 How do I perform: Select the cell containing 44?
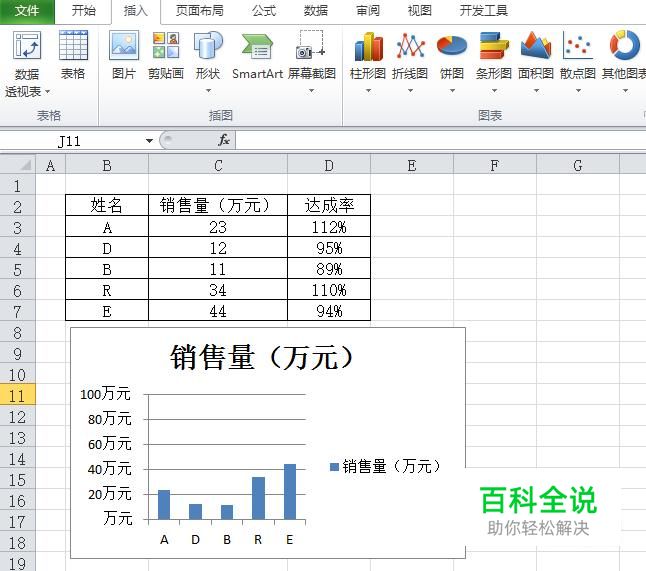[x=218, y=311]
